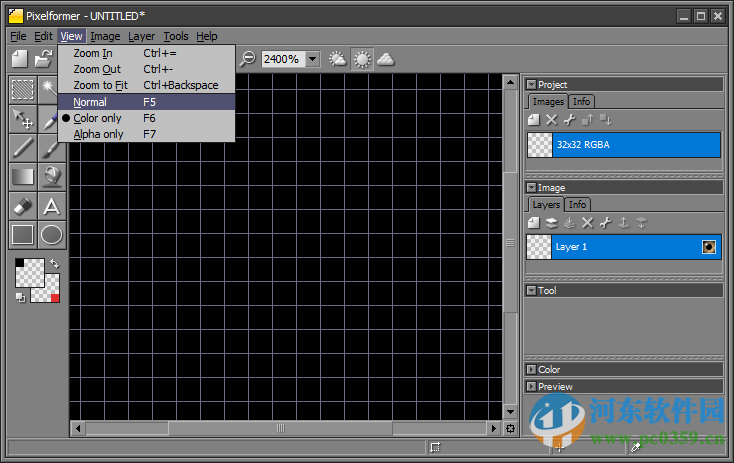Collapse the Project panel

coord(531,85)
